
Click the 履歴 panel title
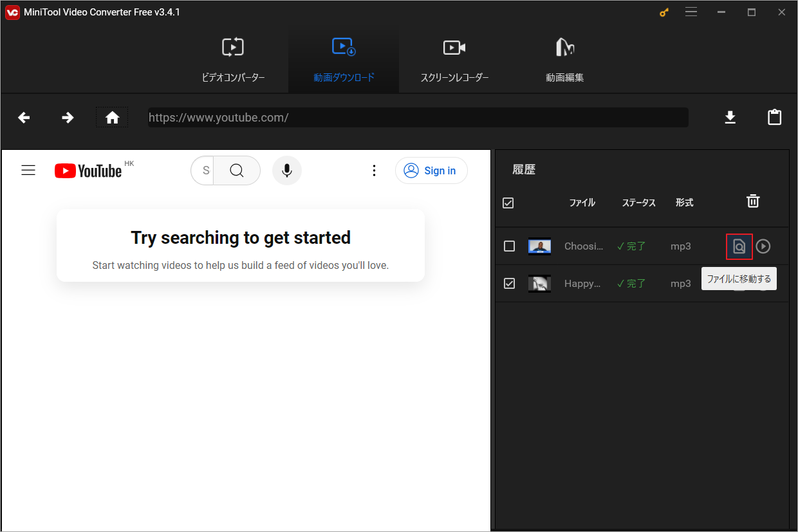point(524,170)
